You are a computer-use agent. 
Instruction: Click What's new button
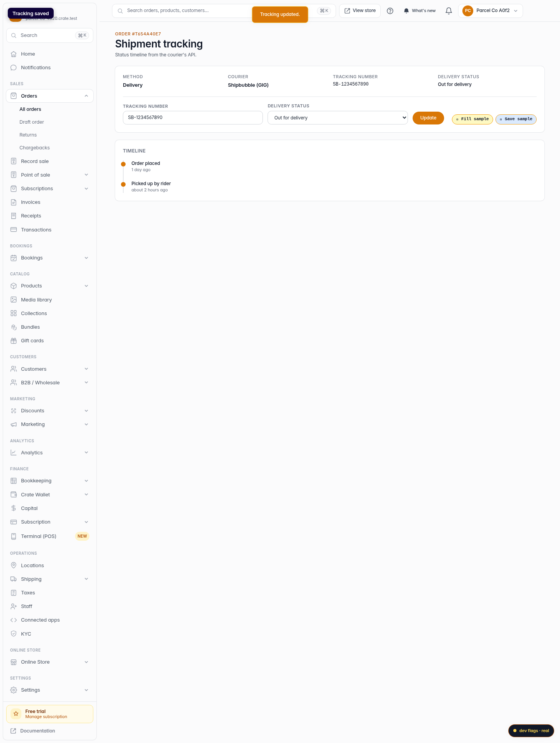(x=420, y=11)
